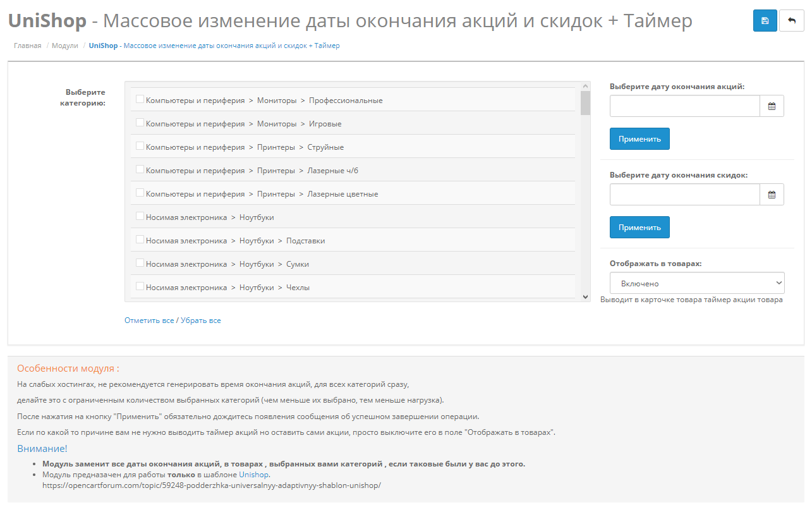Viewport: 812px width, 524px height.
Task: Click the back arrow icon button
Action: pos(792,21)
